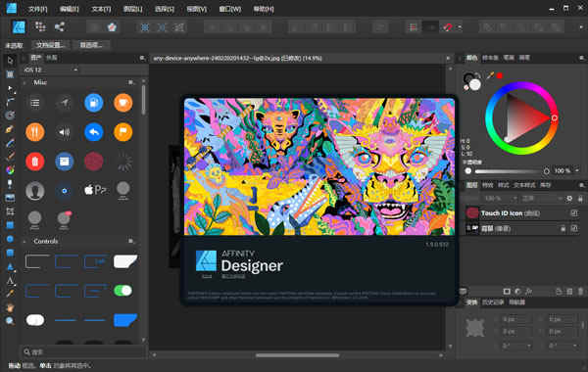Image resolution: width=588 pixels, height=372 pixels.
Task: Click the canvas horizontal scrollbar
Action: point(297,355)
